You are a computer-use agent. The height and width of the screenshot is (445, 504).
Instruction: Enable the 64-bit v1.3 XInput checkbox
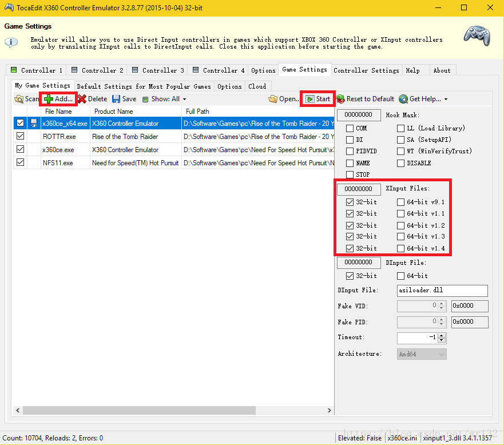[400, 237]
